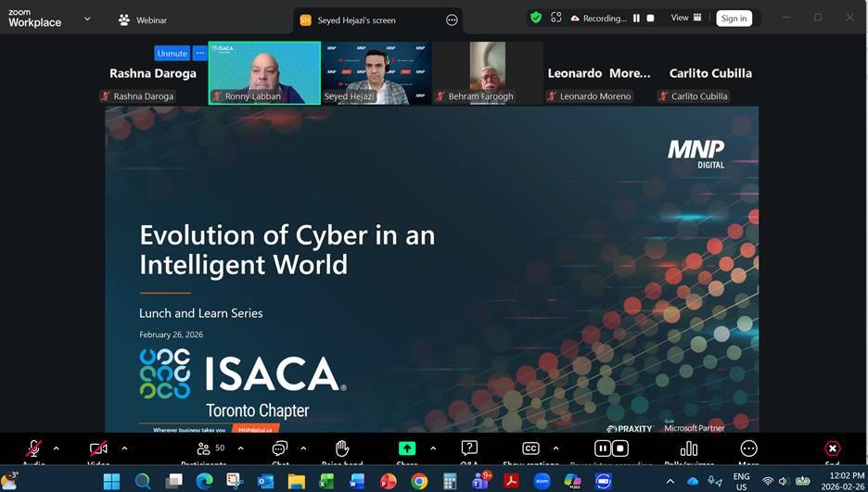
Task: Select Rashna Daroga's participant tile
Action: click(x=153, y=73)
